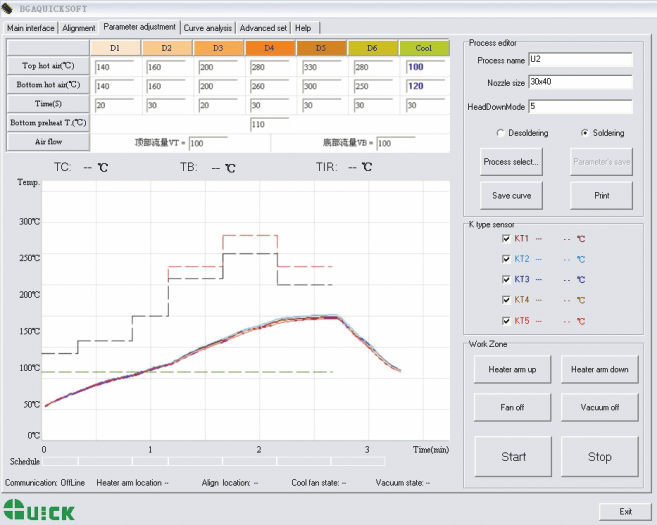Click the BGAQUICKSOFT title bar icon
Image resolution: width=657 pixels, height=525 pixels.
point(8,8)
